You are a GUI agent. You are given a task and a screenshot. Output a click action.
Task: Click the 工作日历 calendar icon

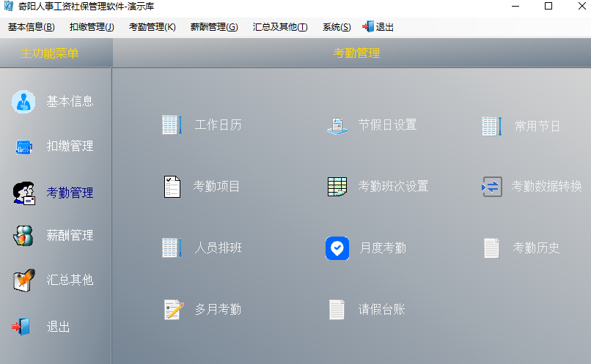coord(171,125)
